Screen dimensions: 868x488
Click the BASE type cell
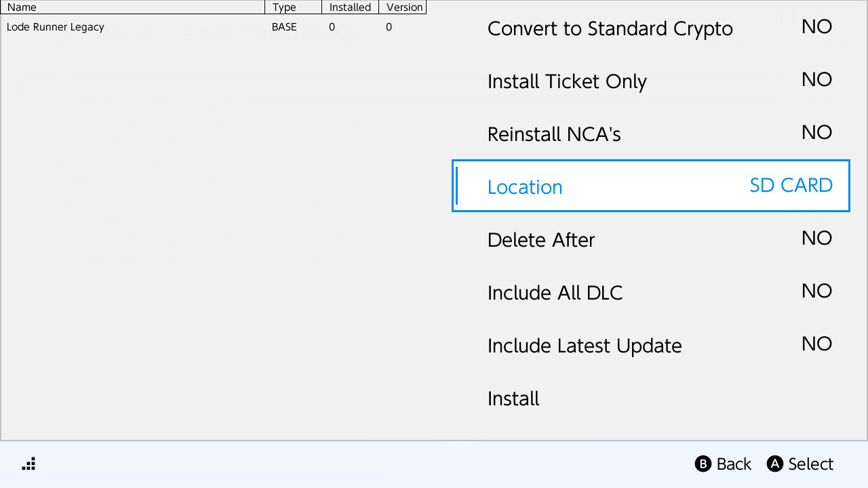(x=284, y=27)
